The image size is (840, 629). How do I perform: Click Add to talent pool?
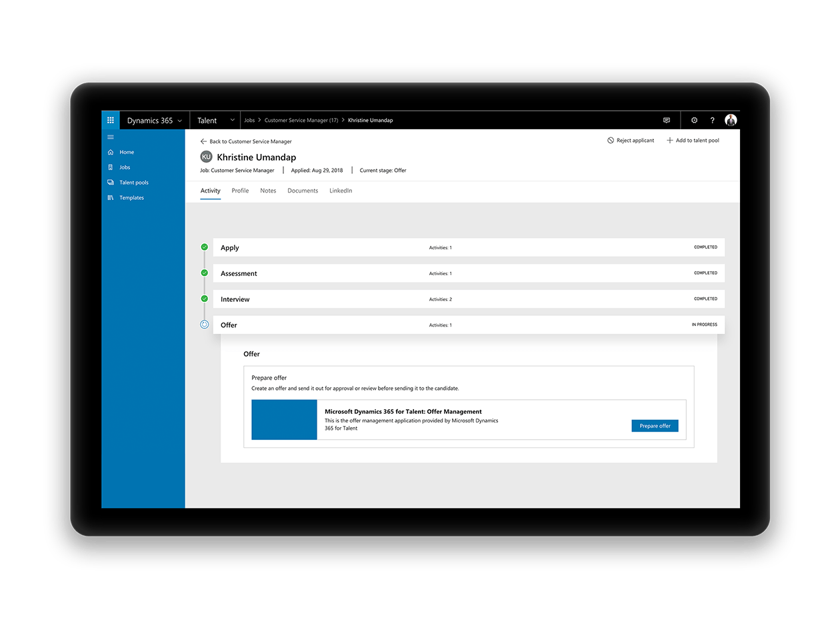(x=693, y=141)
